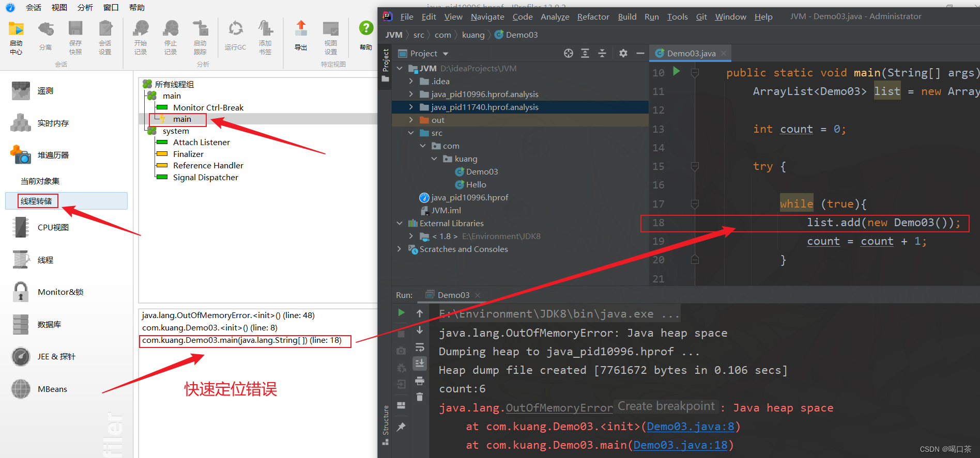
Task: Collapse the JVM project root node
Action: [400, 68]
